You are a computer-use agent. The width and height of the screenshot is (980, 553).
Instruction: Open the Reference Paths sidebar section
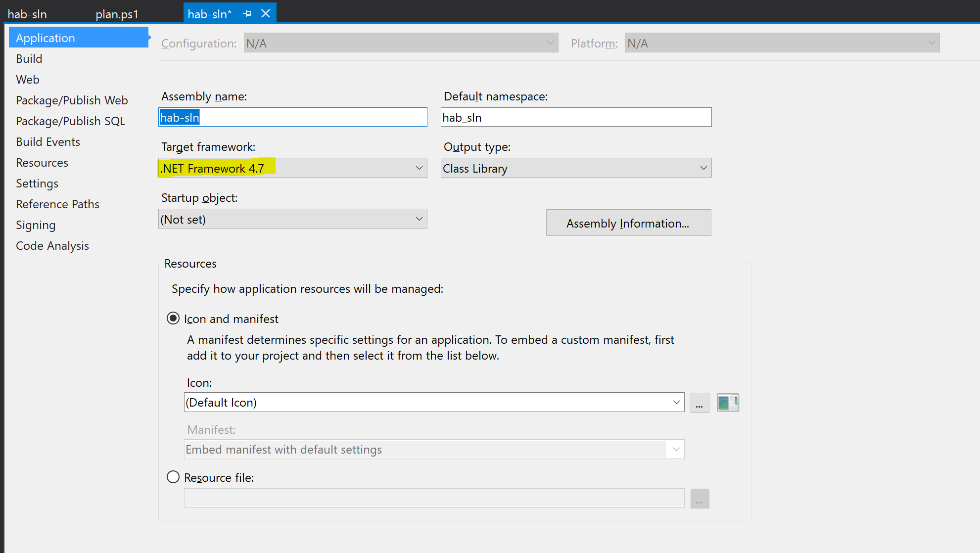click(x=57, y=204)
